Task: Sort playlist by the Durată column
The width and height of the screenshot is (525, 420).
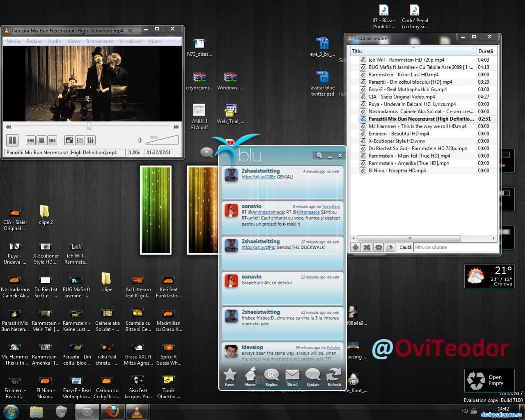Action: tap(487, 51)
